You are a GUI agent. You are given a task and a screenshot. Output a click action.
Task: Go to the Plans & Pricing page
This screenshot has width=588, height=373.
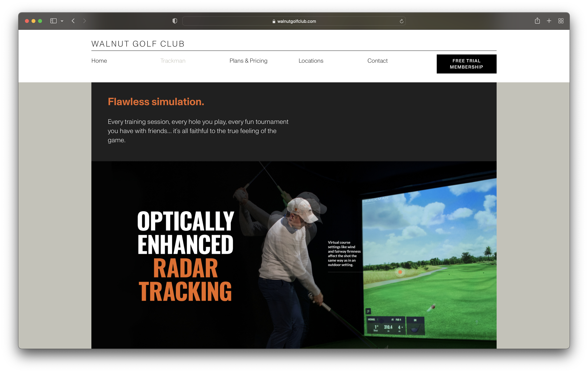(248, 61)
